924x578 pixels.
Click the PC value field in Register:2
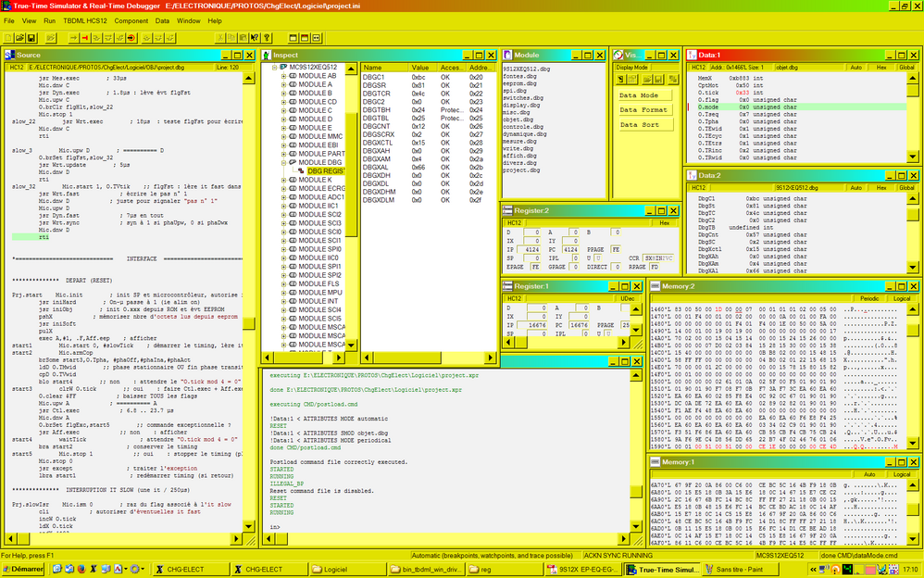tap(570, 249)
